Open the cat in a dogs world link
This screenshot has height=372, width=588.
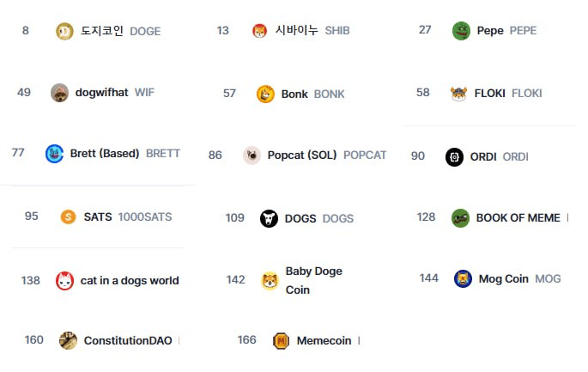tap(130, 281)
